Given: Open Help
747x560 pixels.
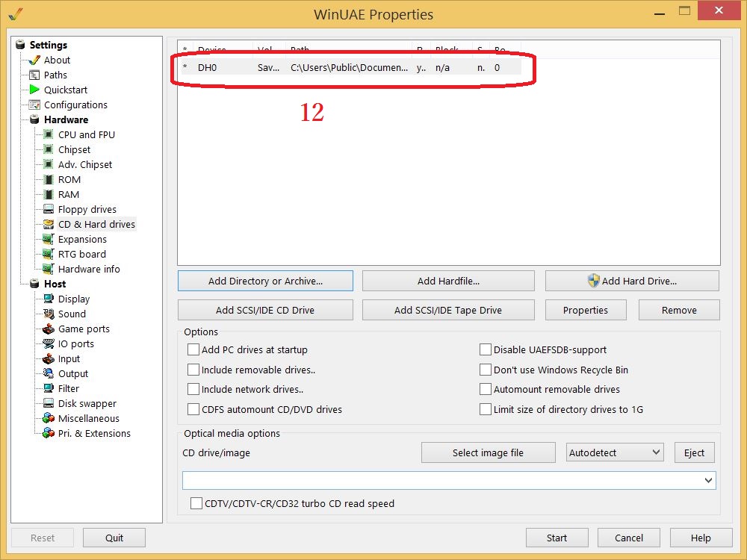Looking at the screenshot, I should point(701,538).
